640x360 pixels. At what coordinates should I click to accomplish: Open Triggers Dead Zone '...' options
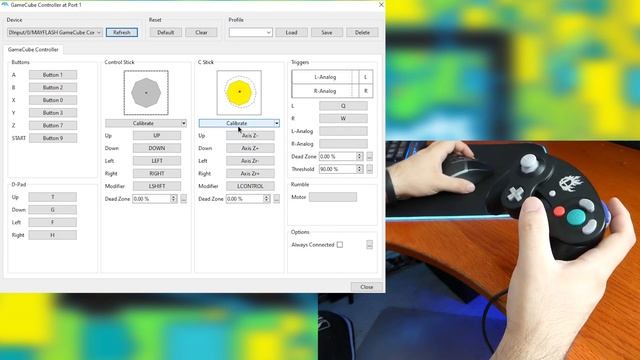coord(370,156)
